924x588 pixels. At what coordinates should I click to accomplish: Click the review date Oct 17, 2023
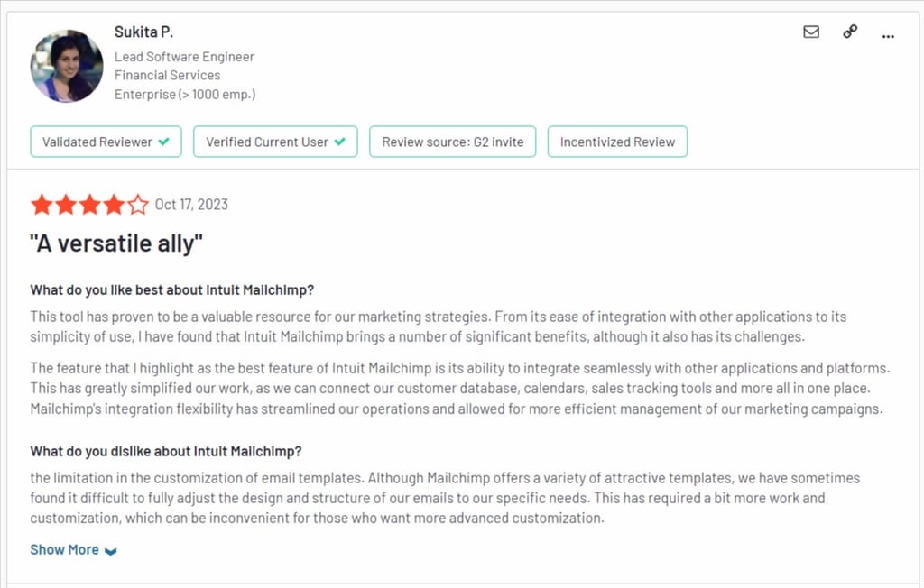(191, 205)
